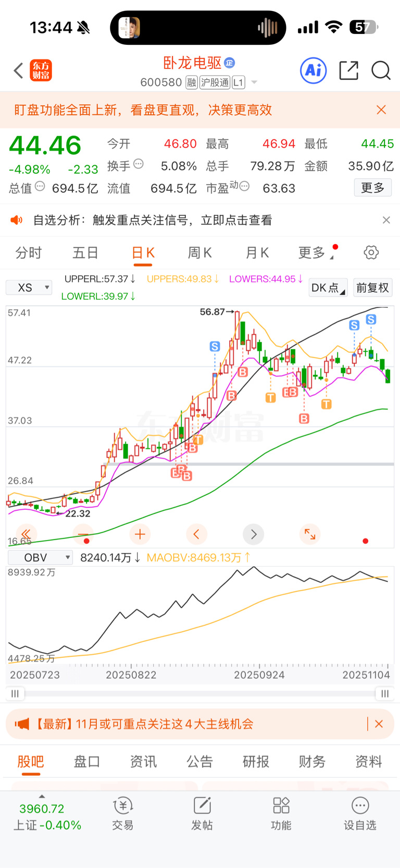Open 功能 in bottom bar
Image resolution: width=400 pixels, height=868 pixels.
281,814
